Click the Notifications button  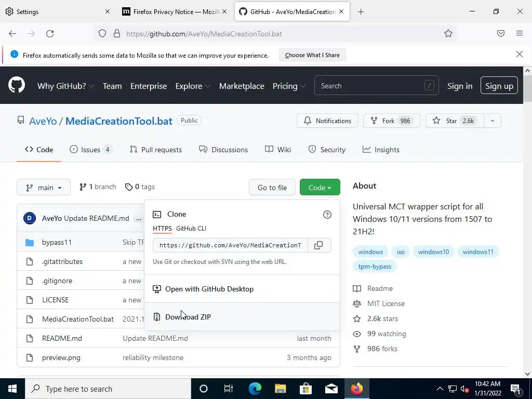327,121
